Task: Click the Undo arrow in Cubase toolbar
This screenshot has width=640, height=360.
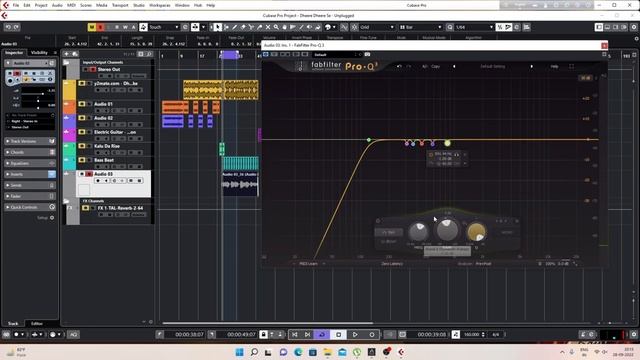Action: pyautogui.click(x=8, y=27)
